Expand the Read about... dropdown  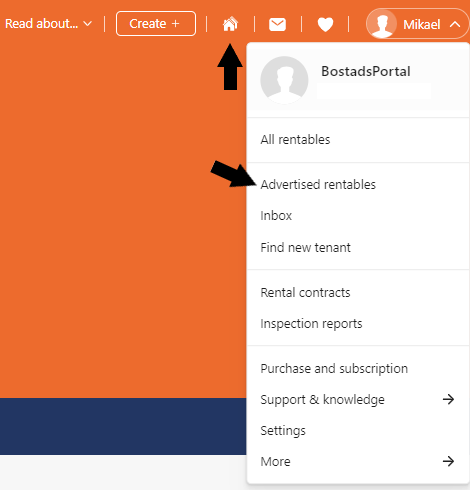click(48, 24)
